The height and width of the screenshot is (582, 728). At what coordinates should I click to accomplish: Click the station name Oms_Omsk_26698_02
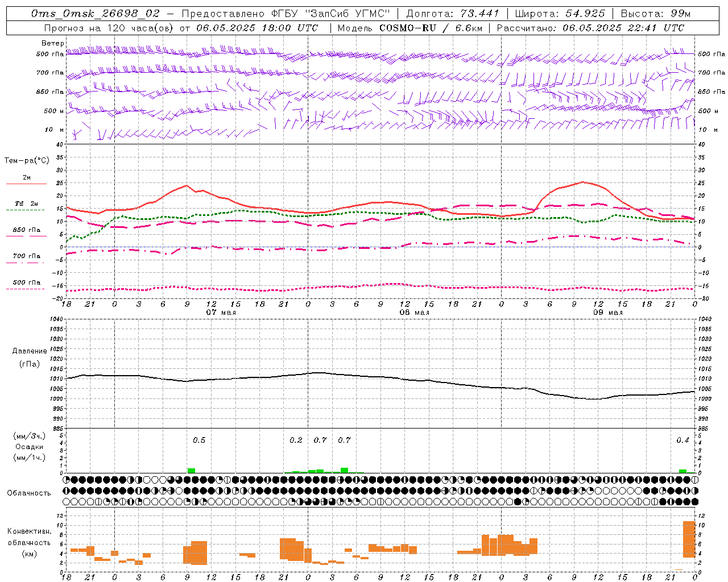96,14
